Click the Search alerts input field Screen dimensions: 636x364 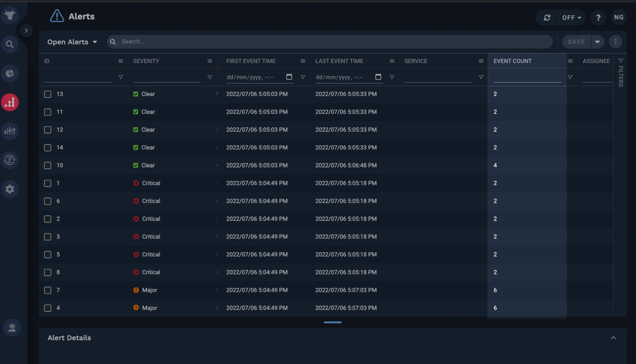pos(330,42)
